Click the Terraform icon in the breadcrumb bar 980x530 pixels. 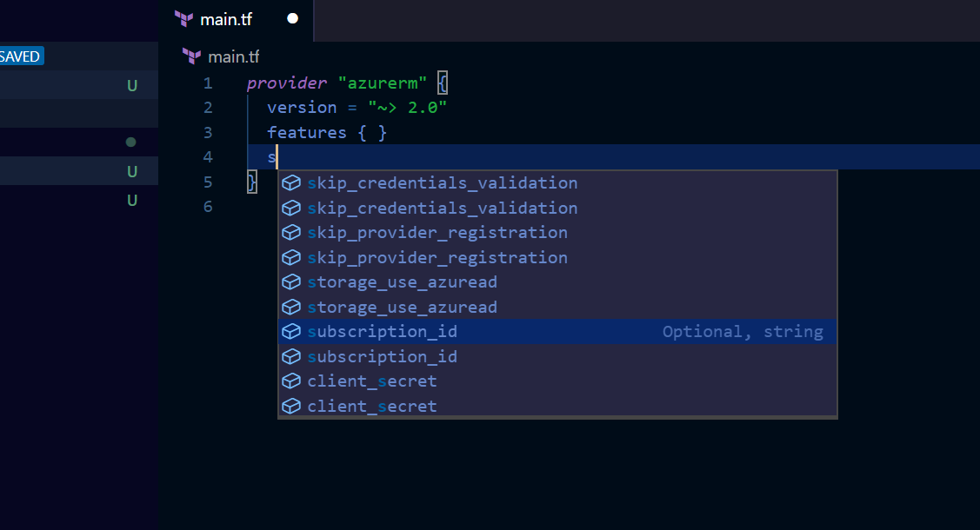tap(190, 56)
